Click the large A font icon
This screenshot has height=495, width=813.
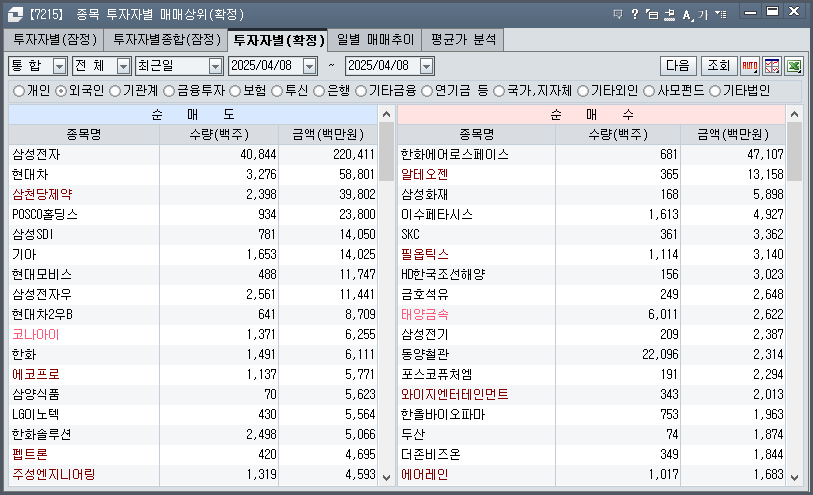(687, 15)
